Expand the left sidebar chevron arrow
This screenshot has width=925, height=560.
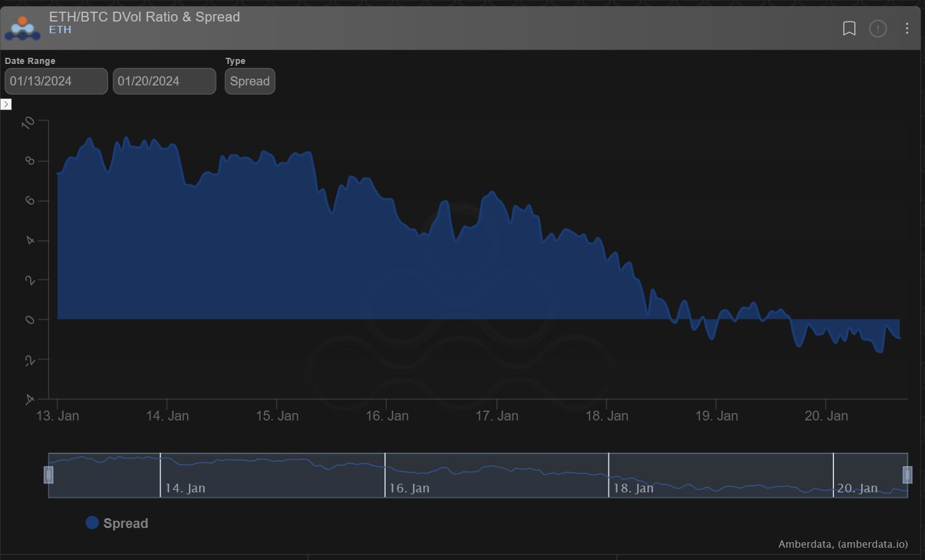coord(6,105)
